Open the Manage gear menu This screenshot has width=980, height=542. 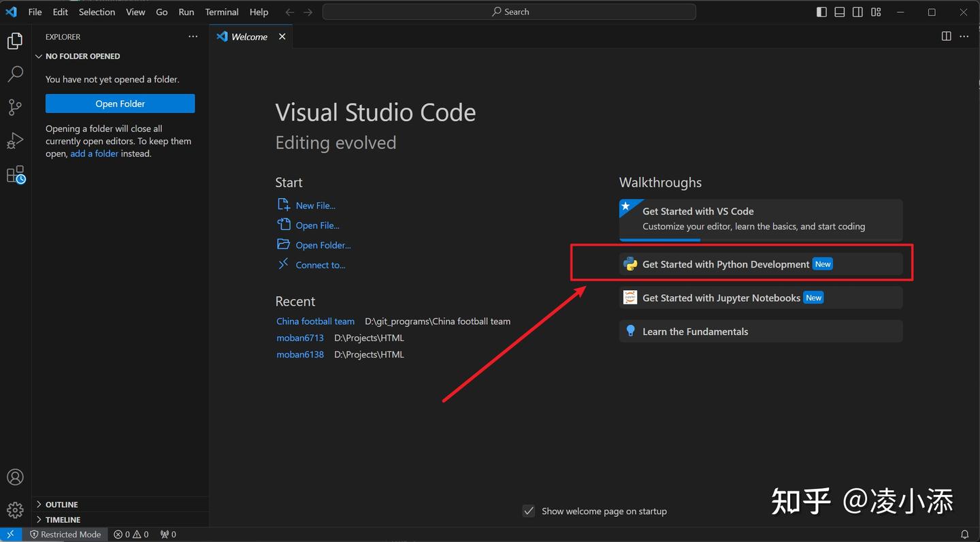pyautogui.click(x=15, y=509)
